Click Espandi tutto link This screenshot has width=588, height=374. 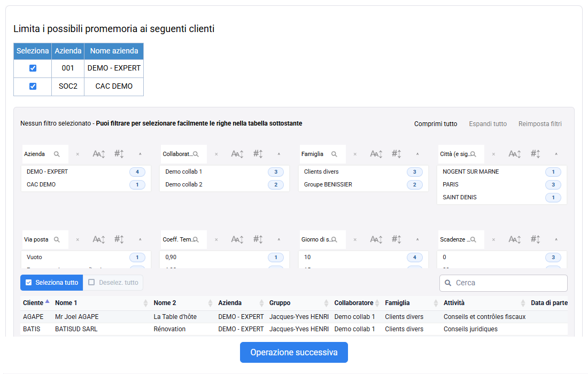(x=488, y=123)
